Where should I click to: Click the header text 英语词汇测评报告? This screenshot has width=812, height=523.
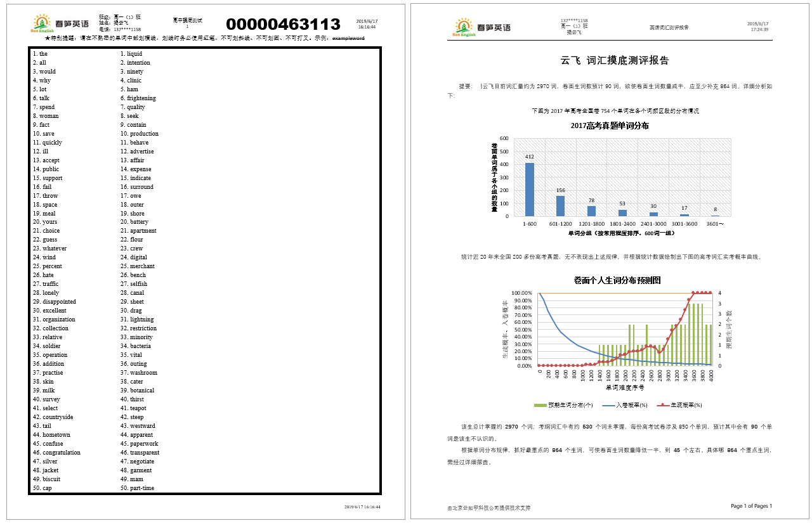669,27
